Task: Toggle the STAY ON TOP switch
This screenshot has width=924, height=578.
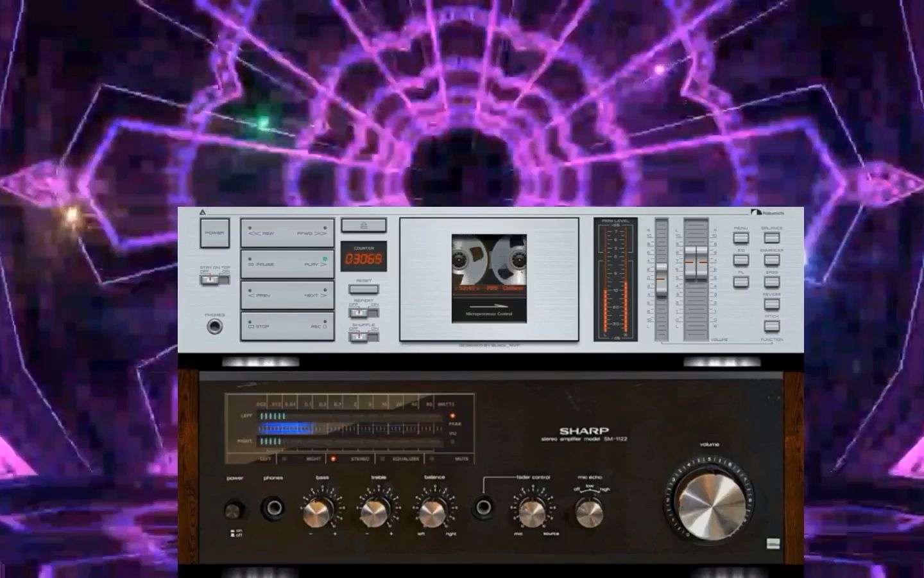Action: click(x=214, y=279)
